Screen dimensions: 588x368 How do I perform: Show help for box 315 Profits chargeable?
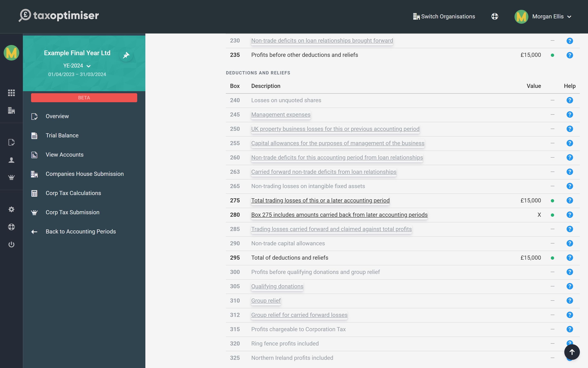(x=570, y=329)
